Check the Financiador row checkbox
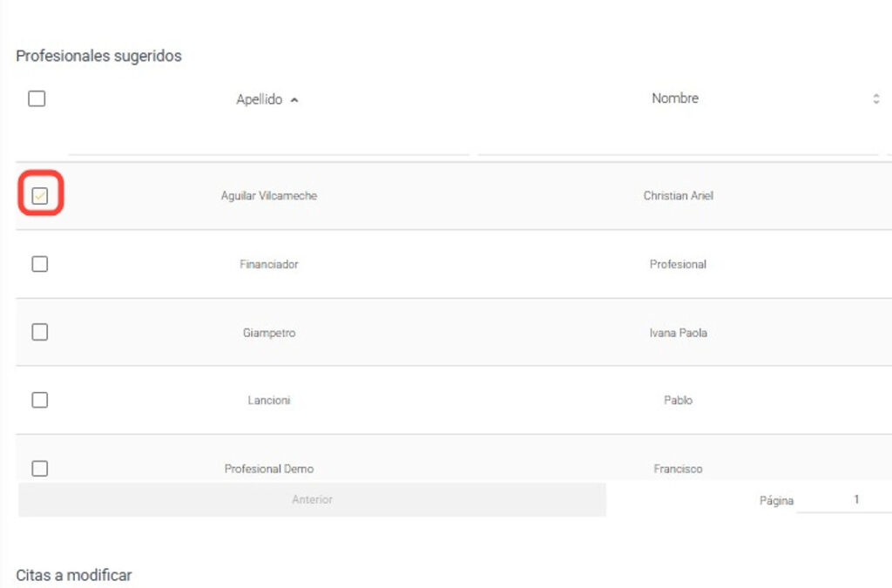The image size is (892, 588). pos(39,264)
